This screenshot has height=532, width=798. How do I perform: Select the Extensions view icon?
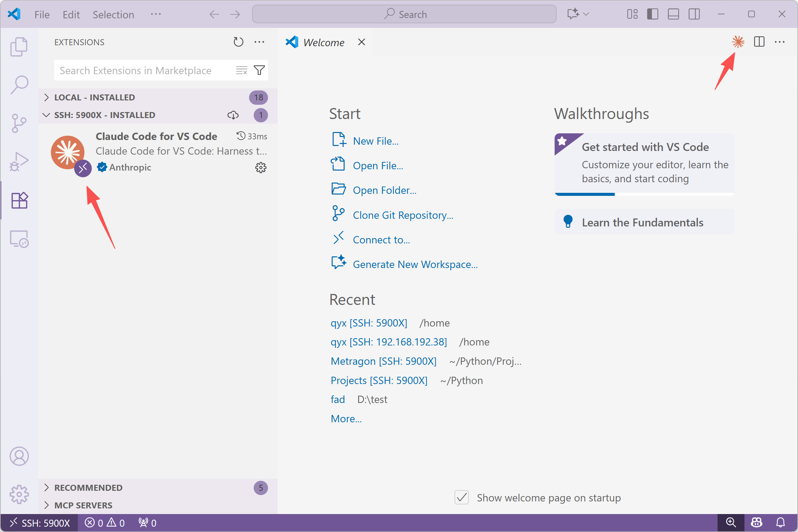coord(19,200)
